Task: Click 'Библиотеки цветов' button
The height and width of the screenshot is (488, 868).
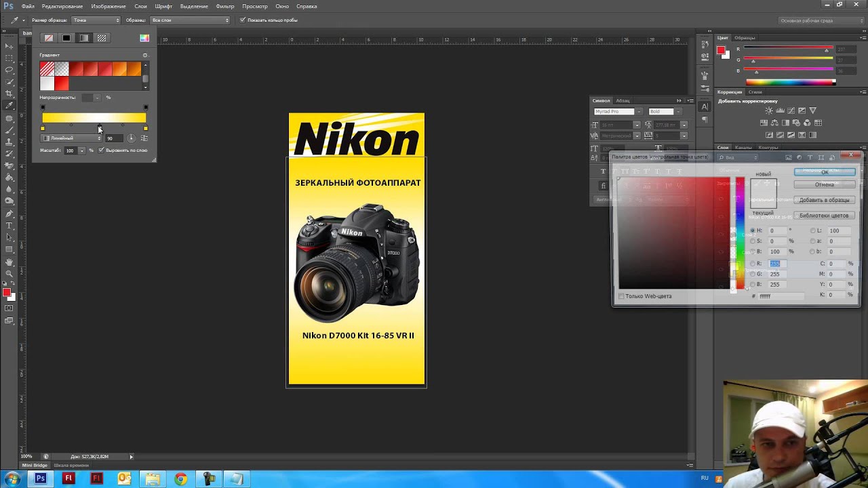Action: point(825,216)
